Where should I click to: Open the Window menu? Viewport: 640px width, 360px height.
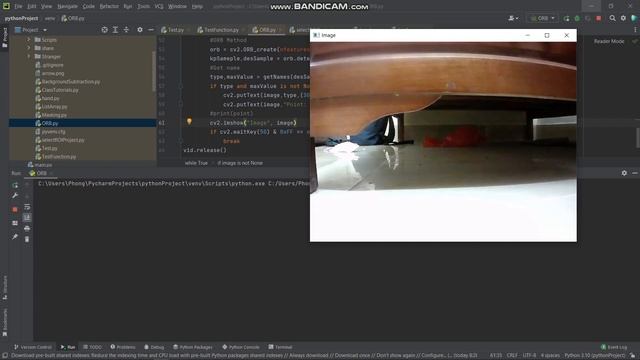tap(178, 7)
